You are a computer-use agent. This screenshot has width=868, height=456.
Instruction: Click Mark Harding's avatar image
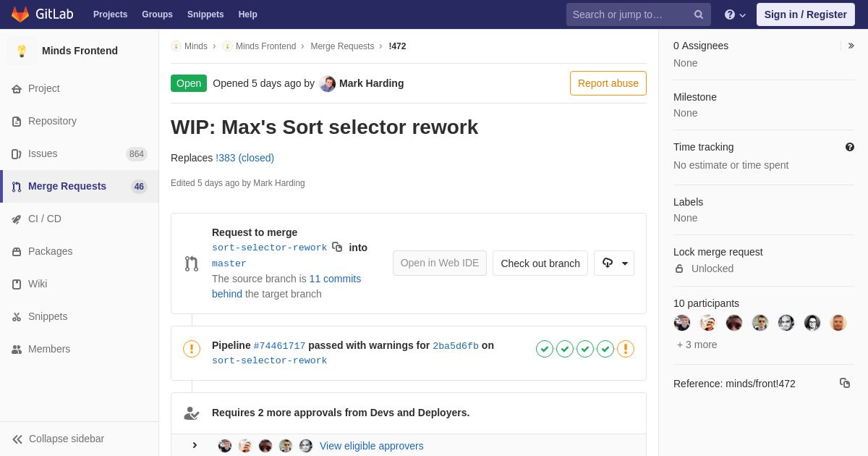(328, 83)
